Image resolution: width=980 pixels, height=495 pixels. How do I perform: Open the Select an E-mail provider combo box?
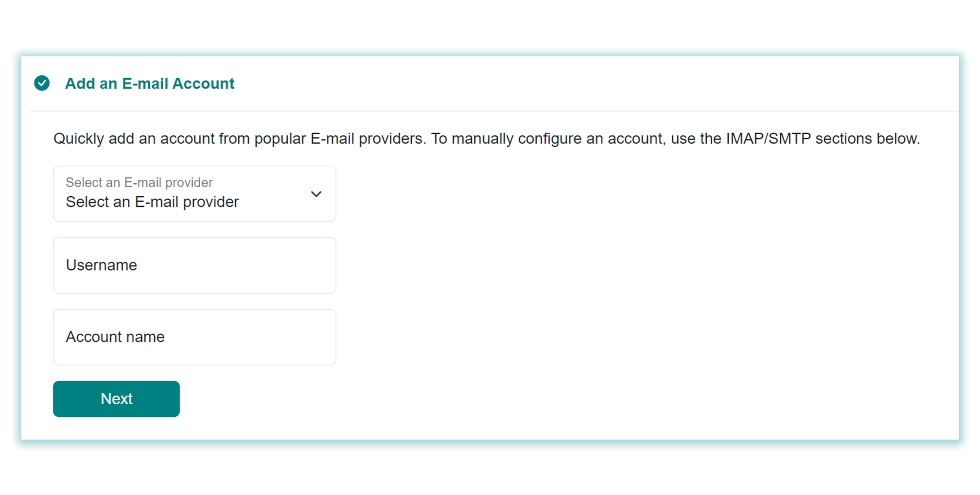coord(194,194)
